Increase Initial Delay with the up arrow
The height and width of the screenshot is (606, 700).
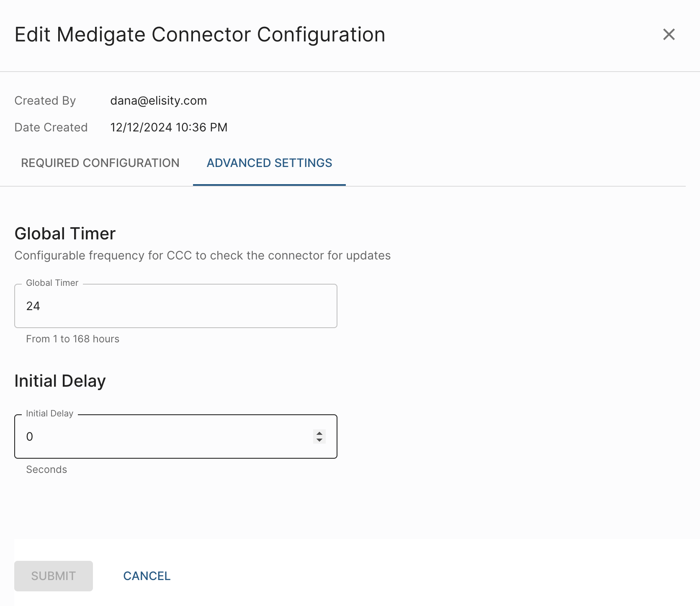[319, 434]
